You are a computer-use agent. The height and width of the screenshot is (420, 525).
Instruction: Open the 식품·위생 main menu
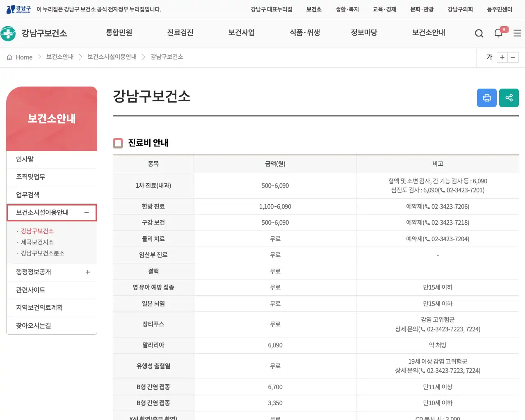[305, 32]
